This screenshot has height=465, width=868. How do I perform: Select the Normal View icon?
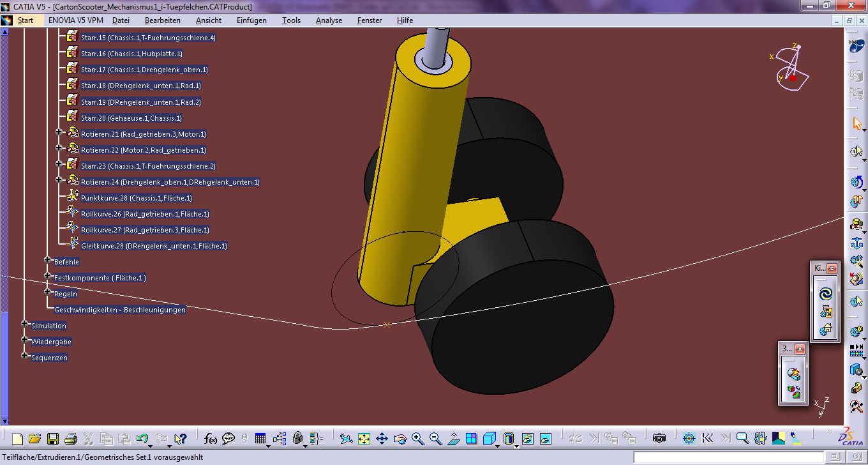click(x=454, y=439)
